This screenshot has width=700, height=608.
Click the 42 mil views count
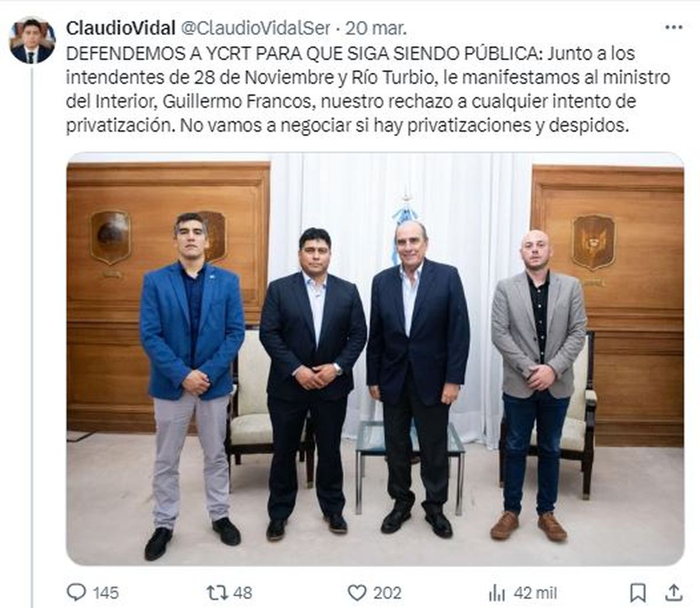click(535, 593)
